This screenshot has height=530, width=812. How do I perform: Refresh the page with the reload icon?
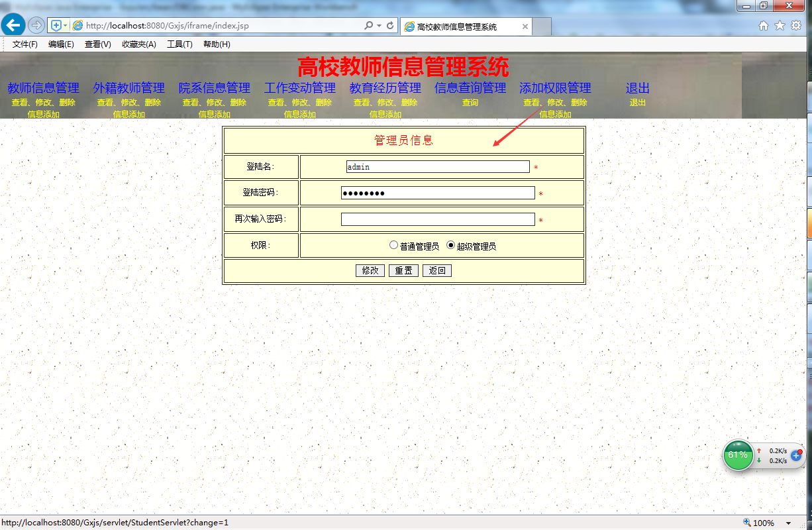[x=390, y=26]
